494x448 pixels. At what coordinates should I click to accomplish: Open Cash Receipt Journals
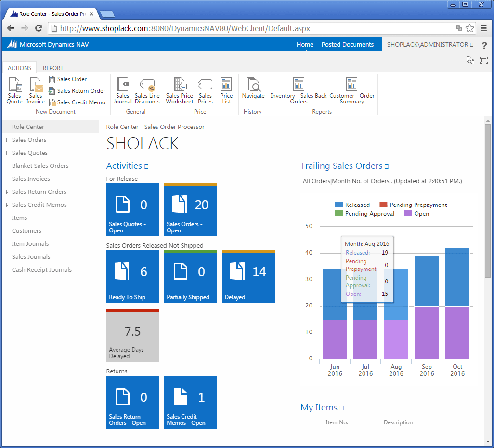(41, 270)
